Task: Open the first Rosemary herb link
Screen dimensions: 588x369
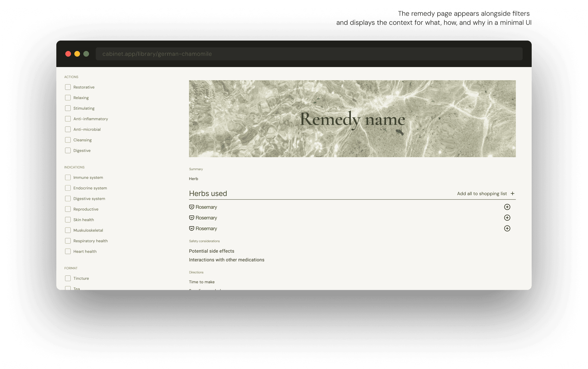Action: (206, 207)
